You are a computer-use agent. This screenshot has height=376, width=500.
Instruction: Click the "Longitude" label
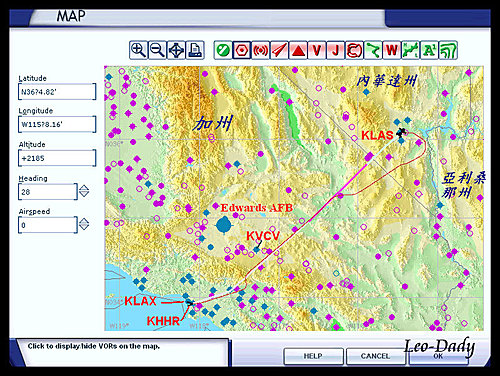36,111
